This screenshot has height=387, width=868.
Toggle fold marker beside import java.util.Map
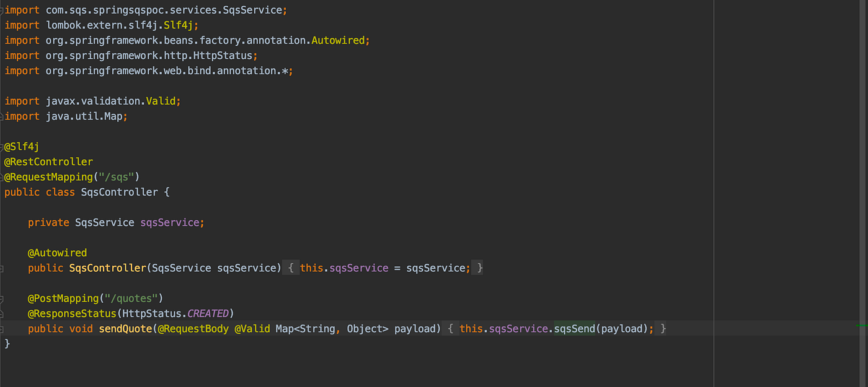point(2,116)
